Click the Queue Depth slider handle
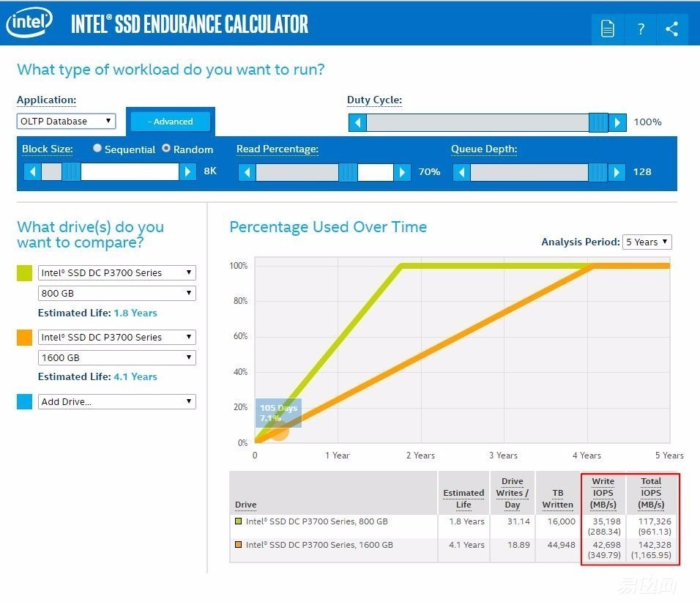Screen dimensions: 700x602 coord(597,172)
